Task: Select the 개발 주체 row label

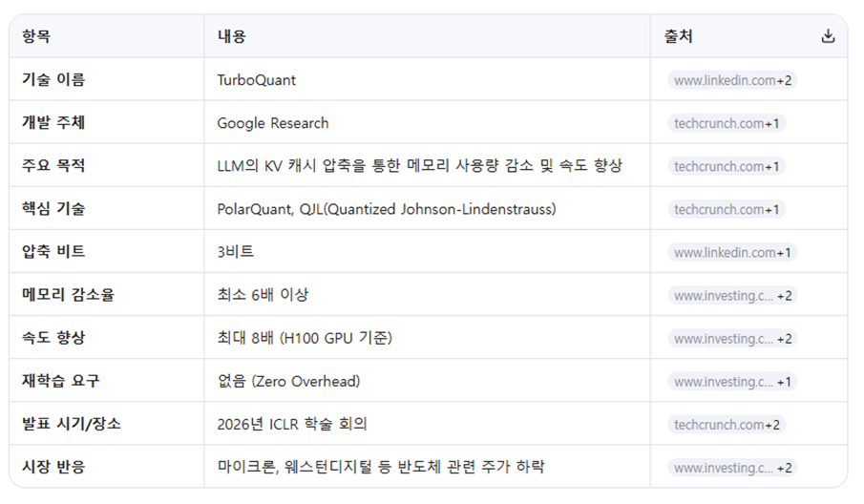Action: coord(53,122)
